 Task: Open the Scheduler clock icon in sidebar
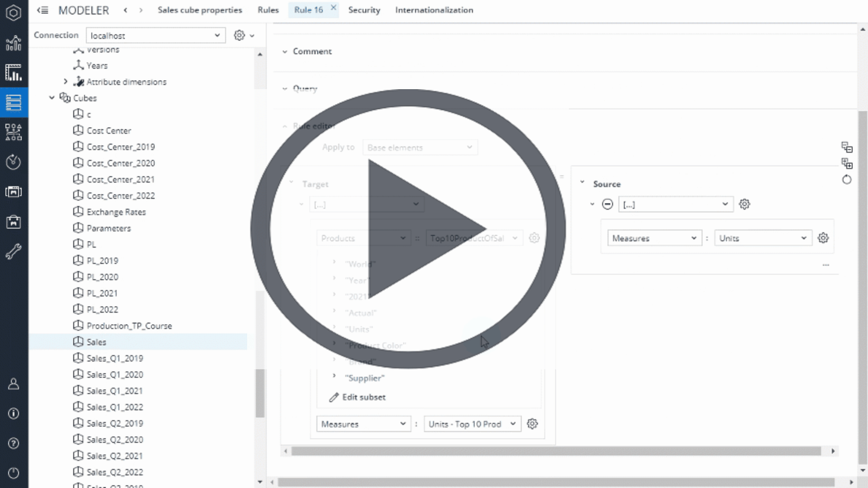point(13,161)
